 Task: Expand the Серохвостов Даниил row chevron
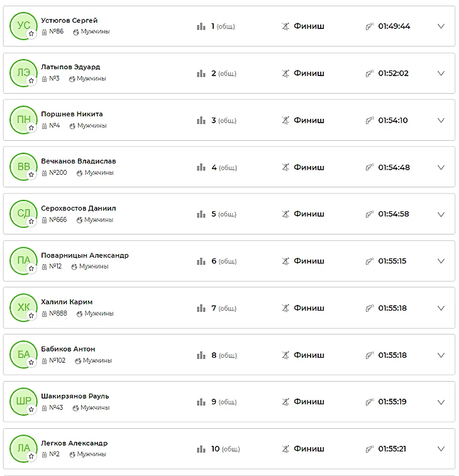click(x=441, y=214)
